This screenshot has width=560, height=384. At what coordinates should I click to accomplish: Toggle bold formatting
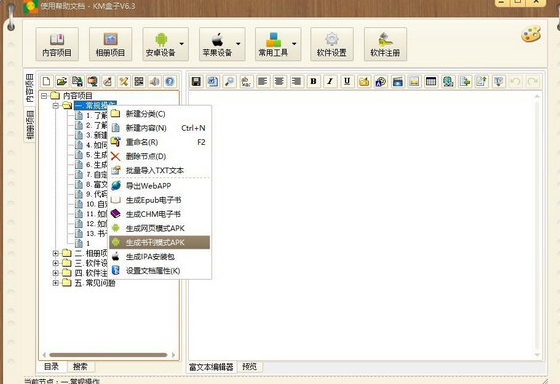[313, 81]
